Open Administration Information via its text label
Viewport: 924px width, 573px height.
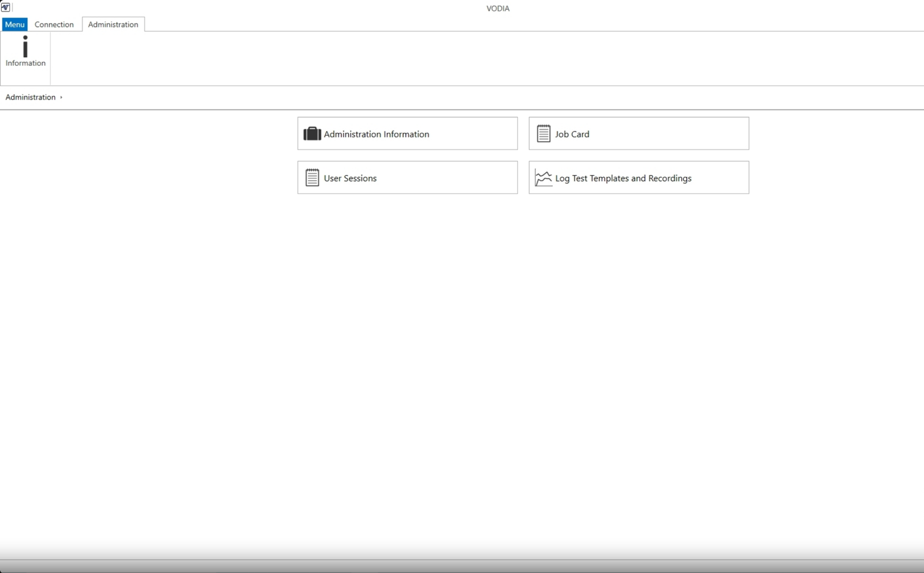click(x=376, y=134)
